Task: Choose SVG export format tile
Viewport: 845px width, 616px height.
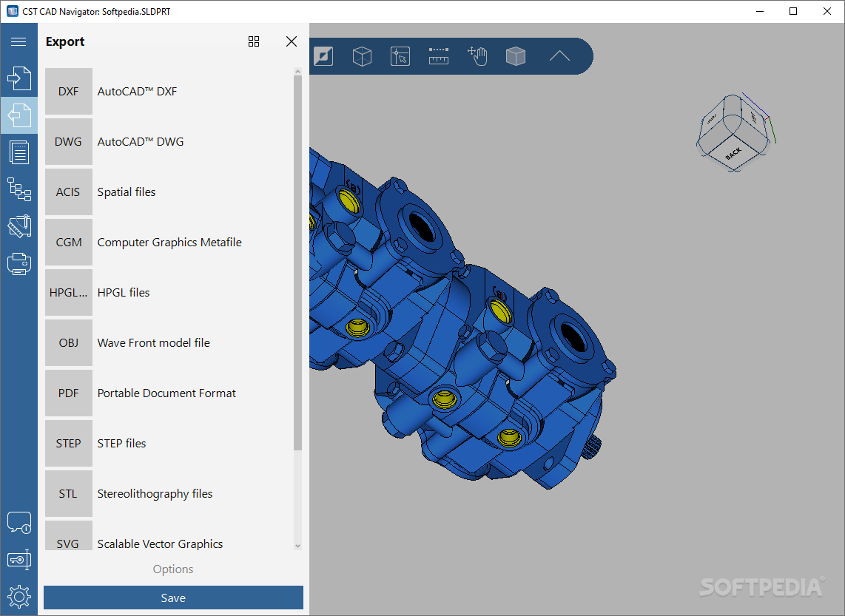Action: tap(68, 536)
